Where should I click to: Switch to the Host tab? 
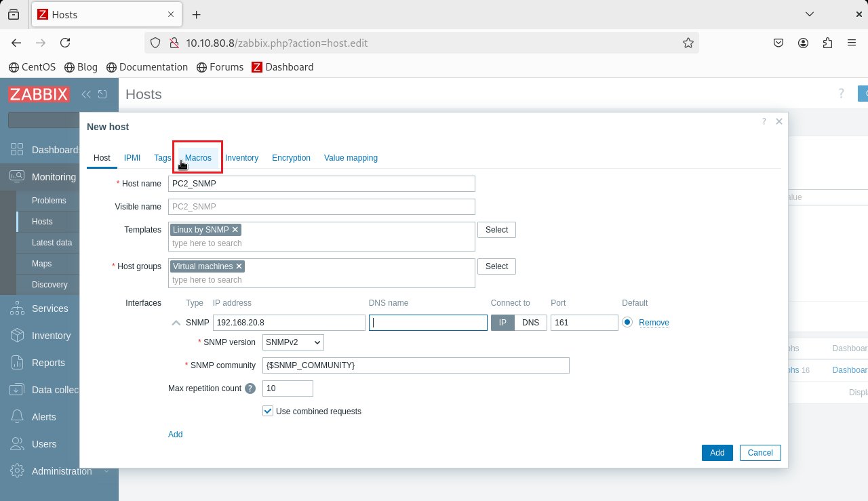point(102,158)
